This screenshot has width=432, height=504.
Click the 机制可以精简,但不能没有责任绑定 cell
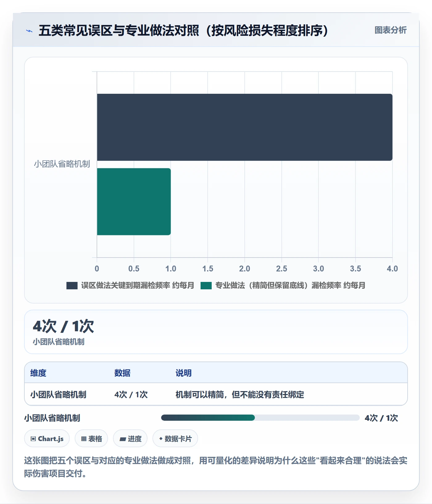pos(240,395)
